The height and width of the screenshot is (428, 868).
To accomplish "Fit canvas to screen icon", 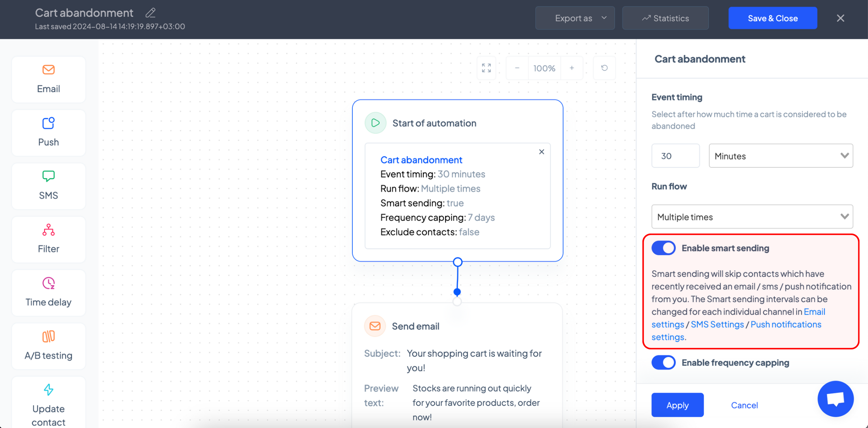I will (x=486, y=68).
